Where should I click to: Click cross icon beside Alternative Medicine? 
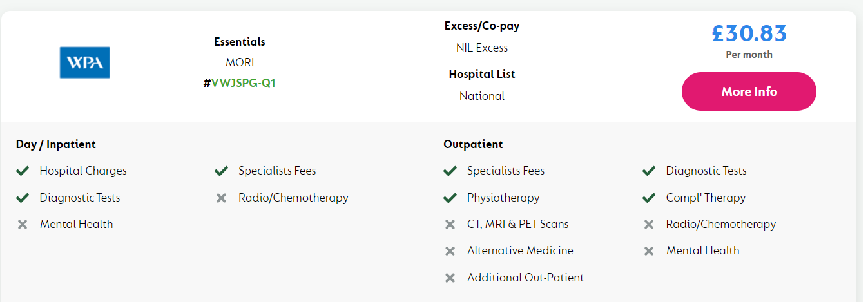[x=450, y=251]
